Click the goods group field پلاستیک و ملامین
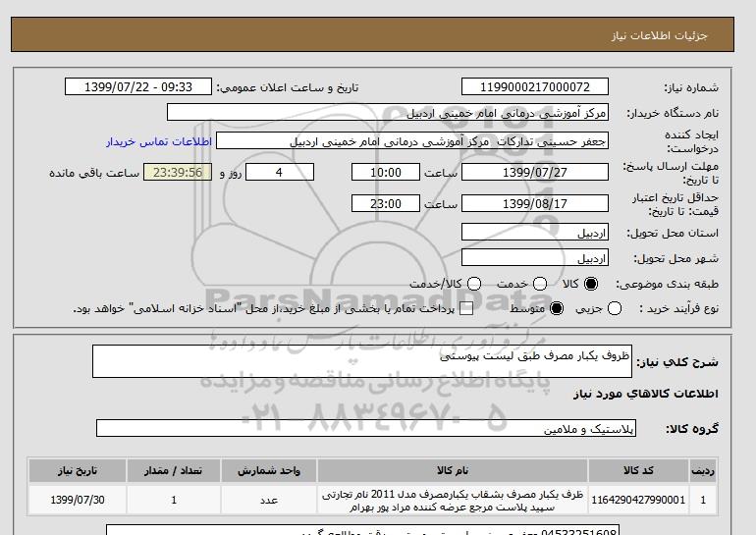 [x=366, y=428]
